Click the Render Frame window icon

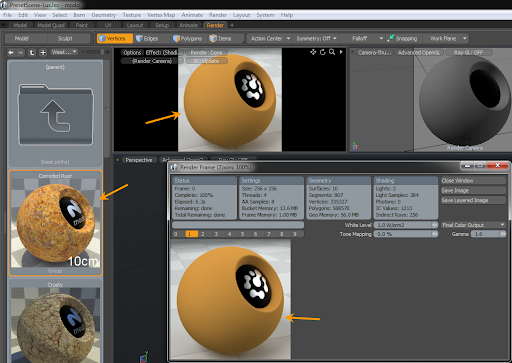174,167
